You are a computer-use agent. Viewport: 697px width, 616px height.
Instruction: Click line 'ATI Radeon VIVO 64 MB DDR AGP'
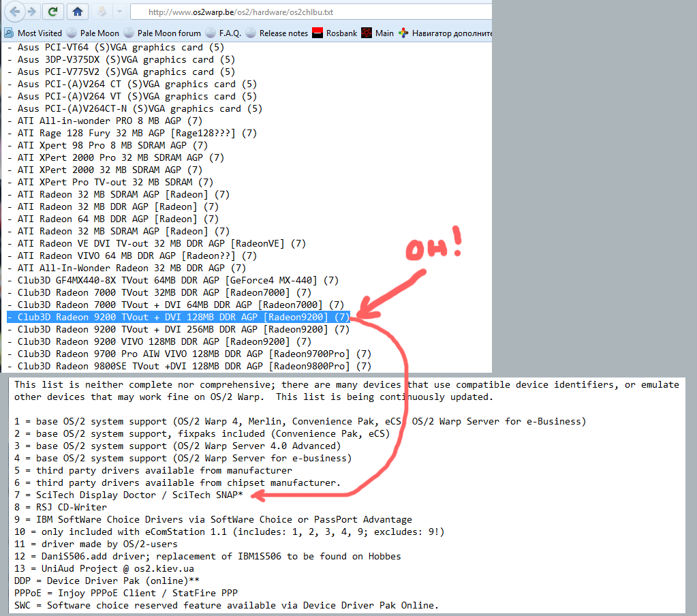(132, 256)
